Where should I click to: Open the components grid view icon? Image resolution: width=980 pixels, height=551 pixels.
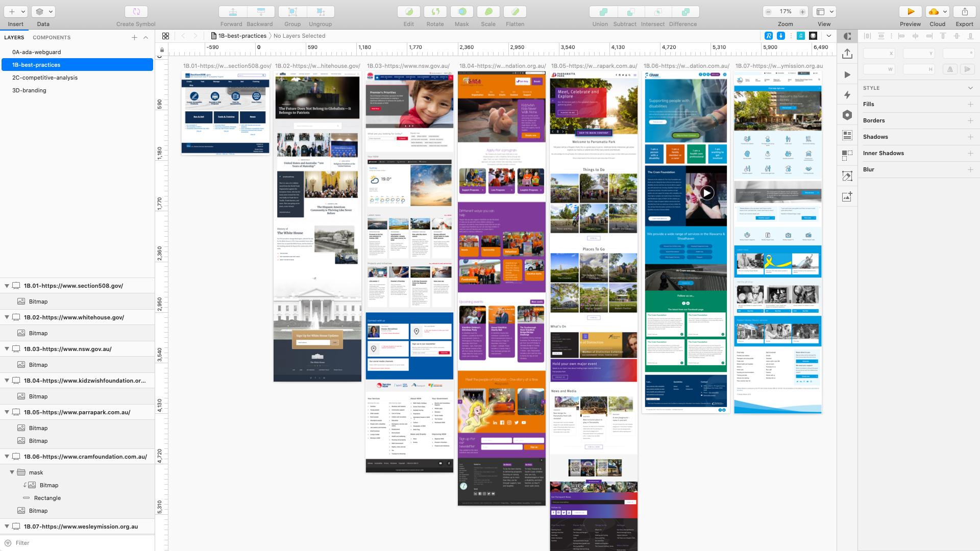pyautogui.click(x=166, y=36)
